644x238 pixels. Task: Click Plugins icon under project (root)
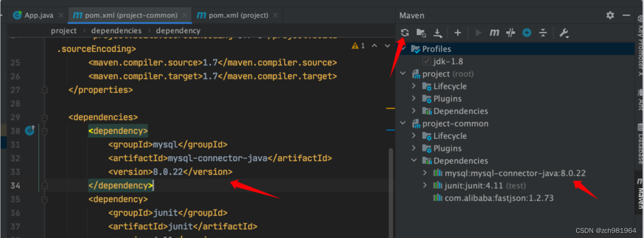pyautogui.click(x=427, y=99)
